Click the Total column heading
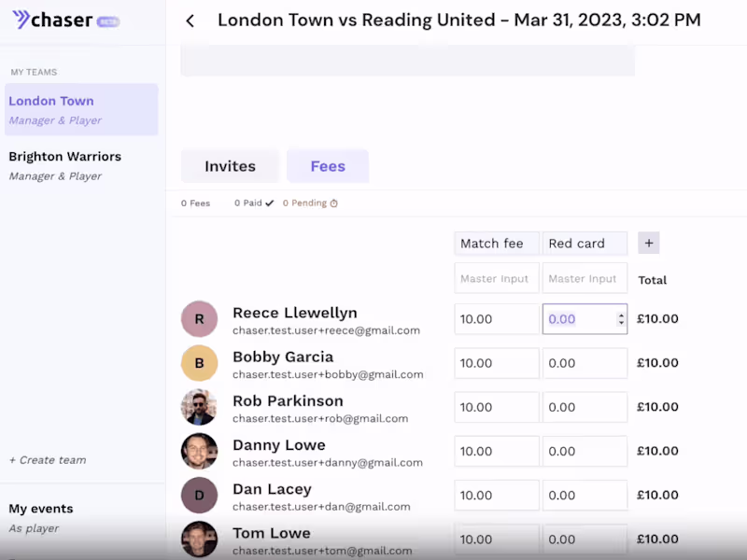Screen dimensions: 747x560 652,280
